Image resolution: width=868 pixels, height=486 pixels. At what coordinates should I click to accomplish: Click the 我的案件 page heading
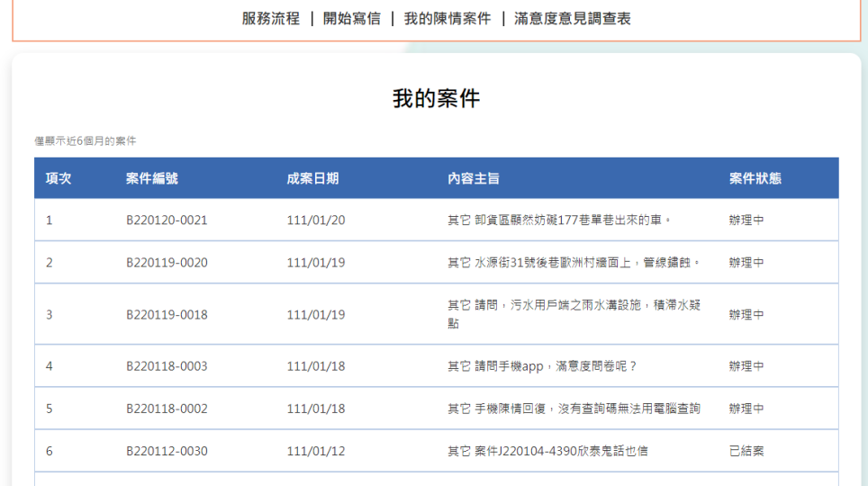pos(436,99)
